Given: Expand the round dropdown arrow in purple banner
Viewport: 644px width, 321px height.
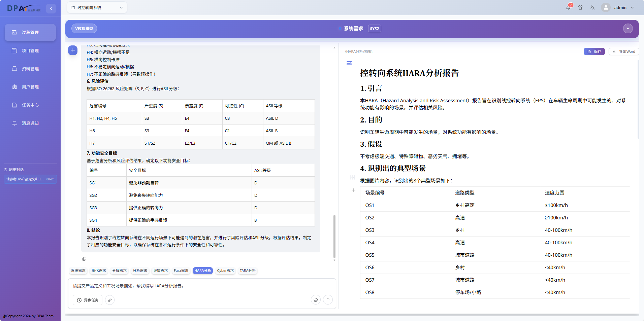Looking at the screenshot, I should click(628, 29).
